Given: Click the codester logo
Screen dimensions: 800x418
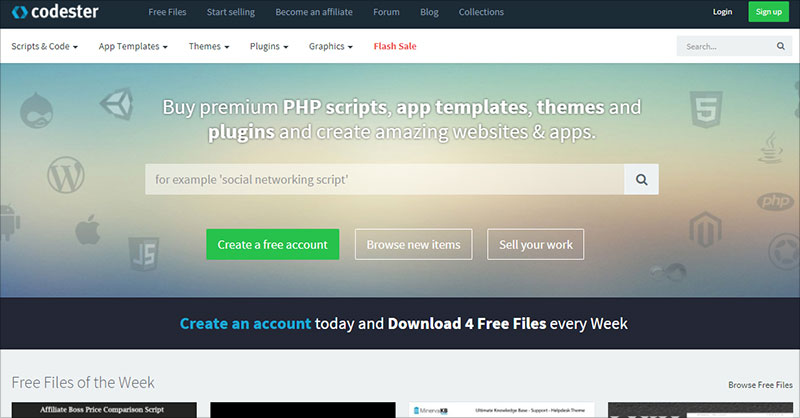Looking at the screenshot, I should click(55, 12).
